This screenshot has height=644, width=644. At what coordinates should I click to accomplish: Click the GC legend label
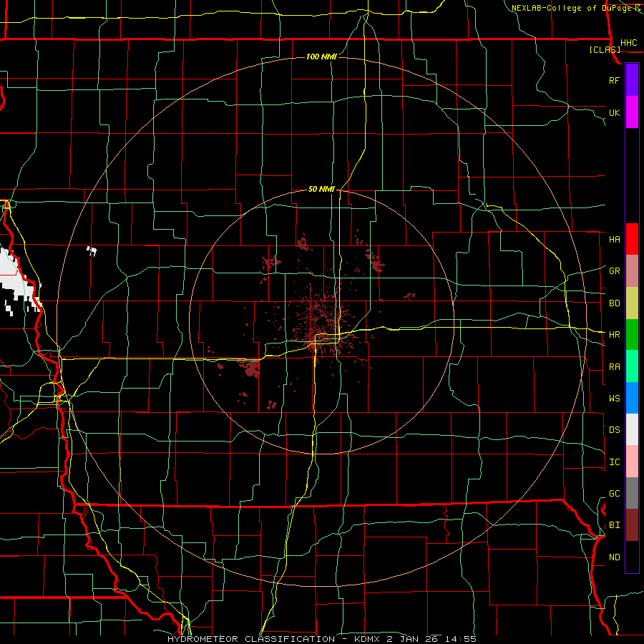point(615,493)
